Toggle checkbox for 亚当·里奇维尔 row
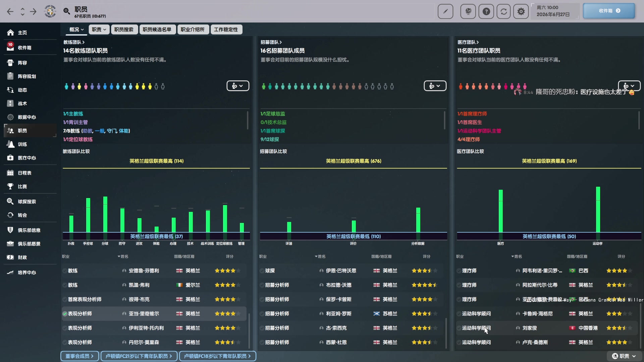The image size is (644, 362). [65, 314]
